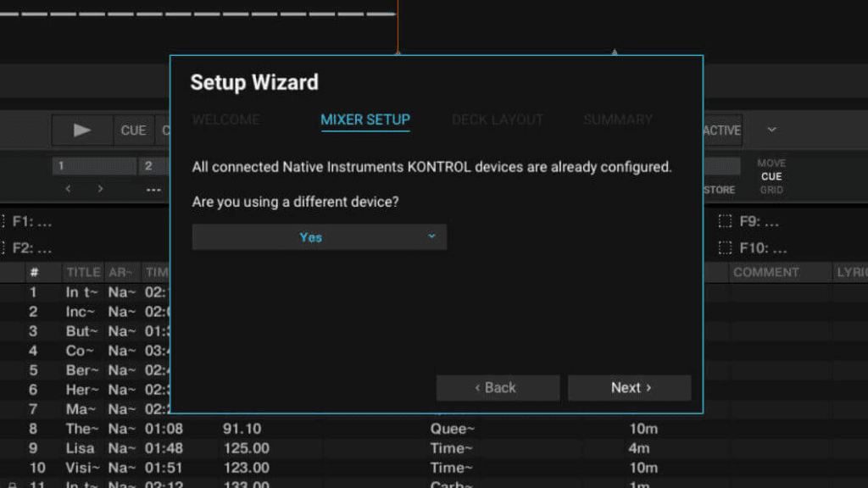Click the F1 favorite folder icon
868x488 pixels.
tap(3, 222)
